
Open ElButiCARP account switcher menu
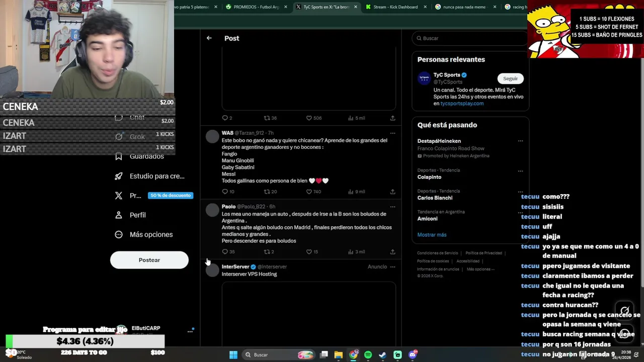[190, 331]
